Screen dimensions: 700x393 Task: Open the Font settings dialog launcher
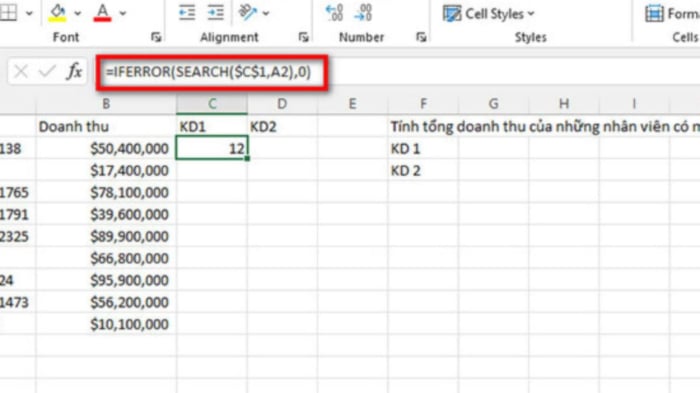click(x=156, y=37)
